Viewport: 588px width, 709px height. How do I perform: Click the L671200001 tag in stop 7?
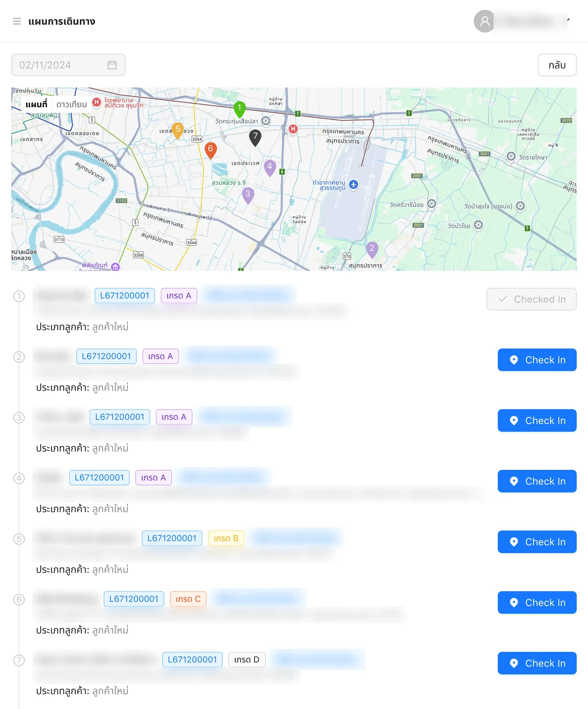click(x=192, y=660)
